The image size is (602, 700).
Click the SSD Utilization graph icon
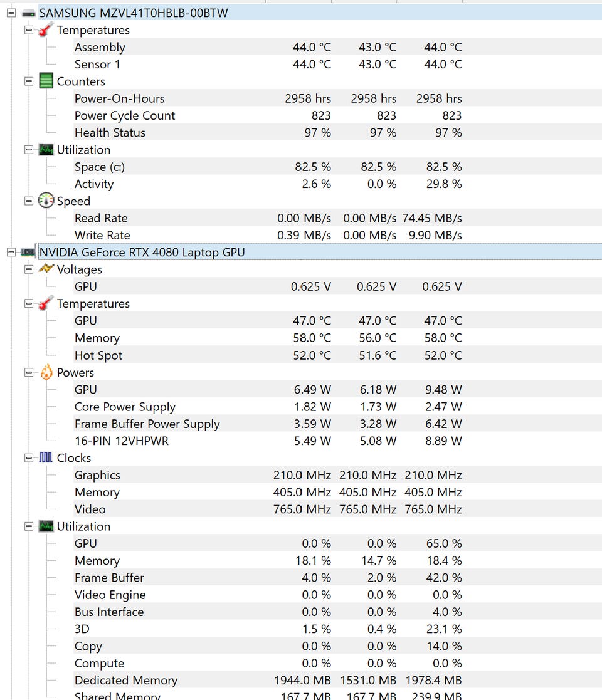pos(46,150)
